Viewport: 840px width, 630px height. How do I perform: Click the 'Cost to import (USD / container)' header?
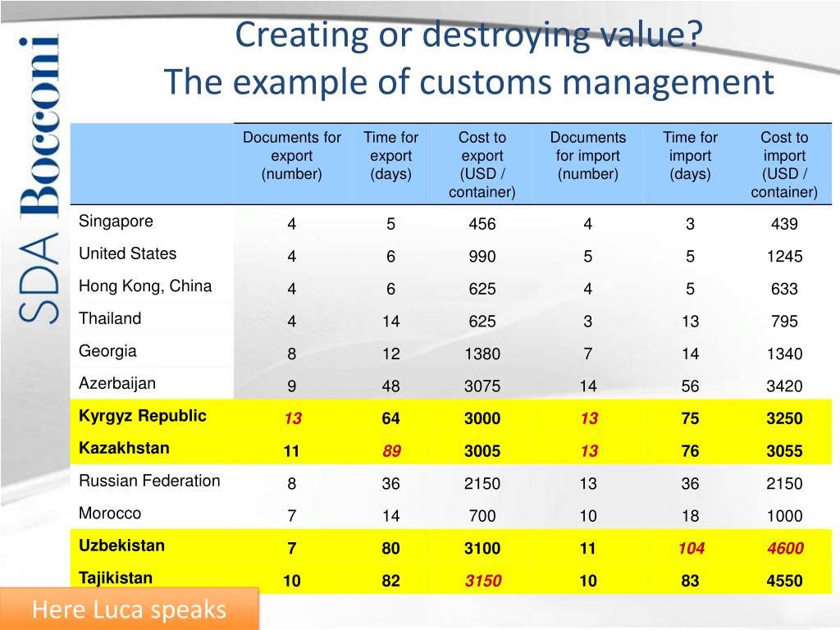[784, 164]
